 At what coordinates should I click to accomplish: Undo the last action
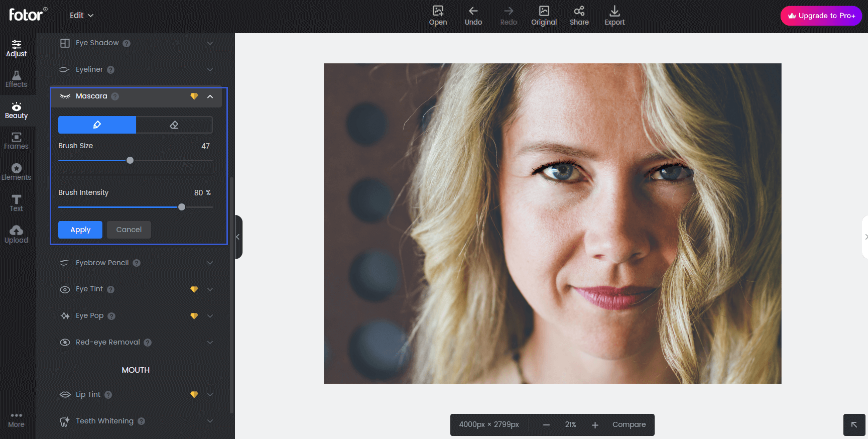point(473,16)
